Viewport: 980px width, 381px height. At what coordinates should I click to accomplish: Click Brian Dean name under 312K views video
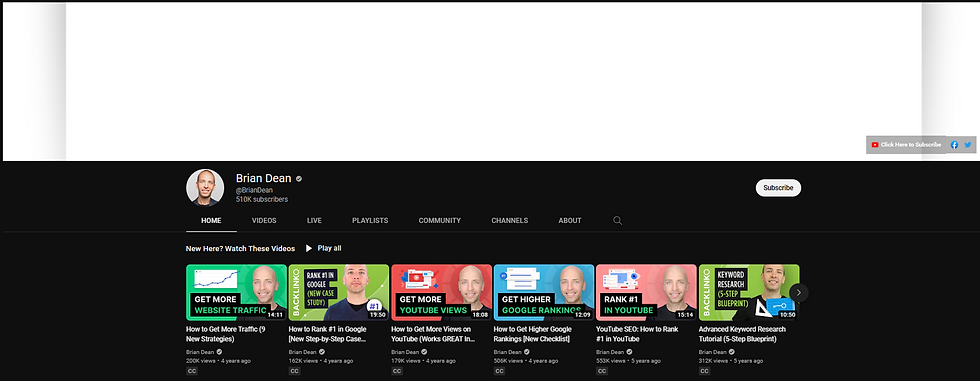click(712, 352)
